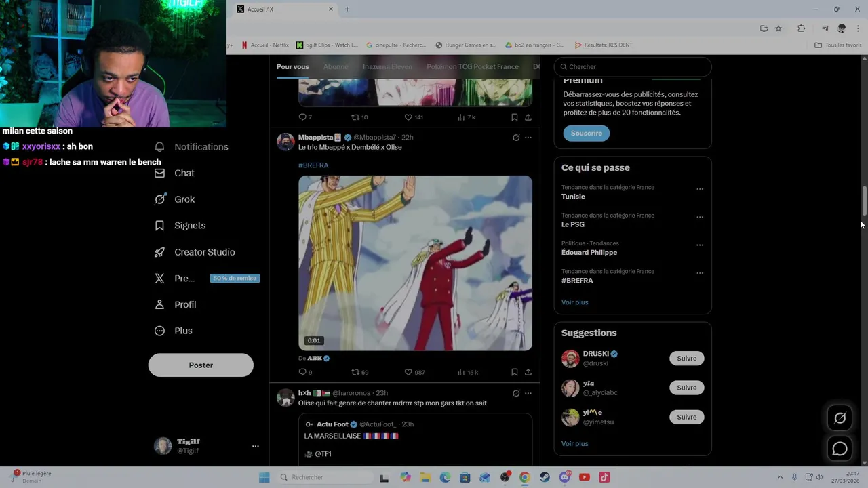The image size is (868, 488).
Task: Click the page vertical scrollbar thumb
Action: [x=864, y=200]
